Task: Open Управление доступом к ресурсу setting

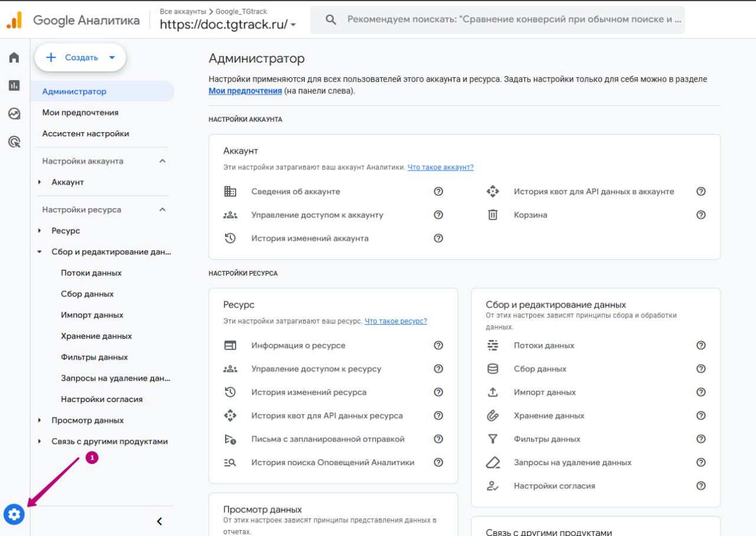Action: (316, 369)
